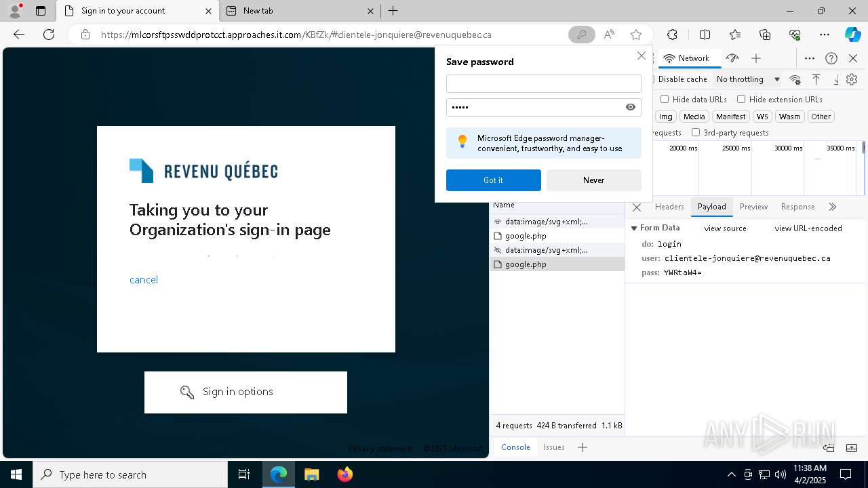Open the Performance tool in DevTools

click(732, 58)
